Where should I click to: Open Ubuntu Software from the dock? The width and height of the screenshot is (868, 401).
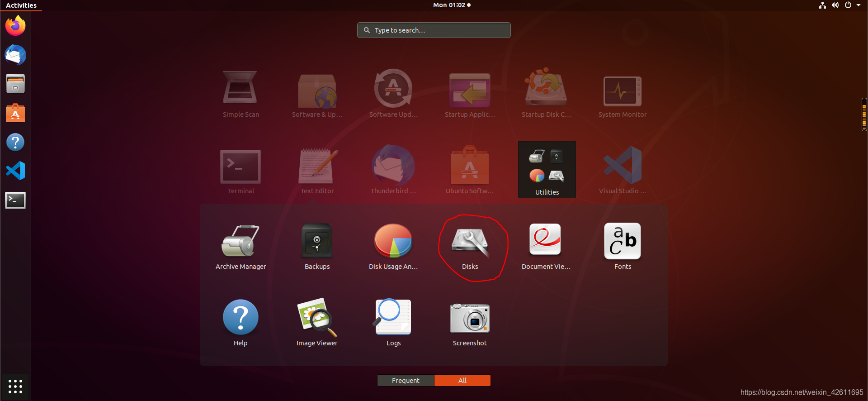tap(15, 113)
